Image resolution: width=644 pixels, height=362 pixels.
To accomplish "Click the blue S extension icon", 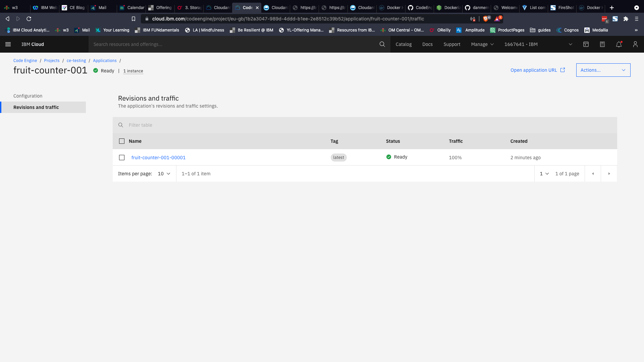I will (x=615, y=19).
